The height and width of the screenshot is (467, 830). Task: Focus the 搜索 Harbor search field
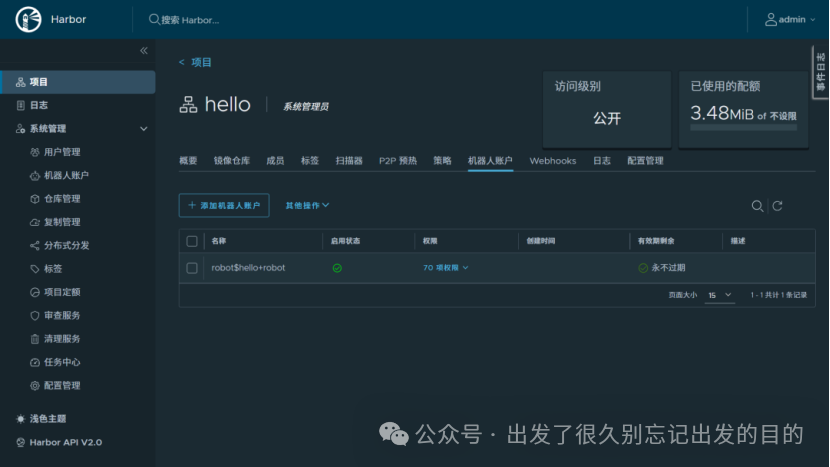pyautogui.click(x=190, y=20)
